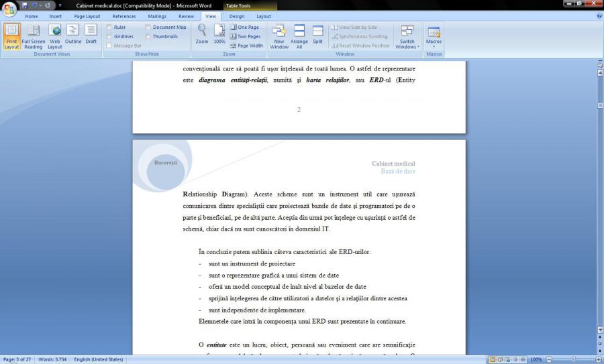Split the document window
Screen dimensions: 604x364
(317, 34)
